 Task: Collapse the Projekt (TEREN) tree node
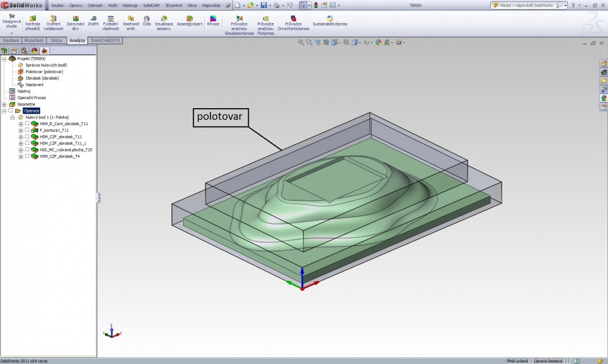pos(4,59)
